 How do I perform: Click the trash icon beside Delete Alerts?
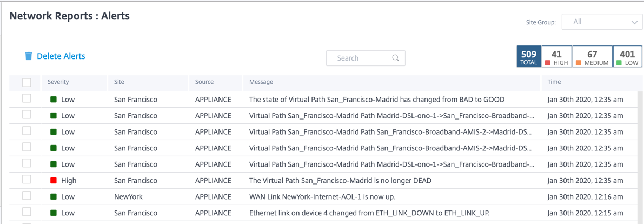pyautogui.click(x=28, y=56)
